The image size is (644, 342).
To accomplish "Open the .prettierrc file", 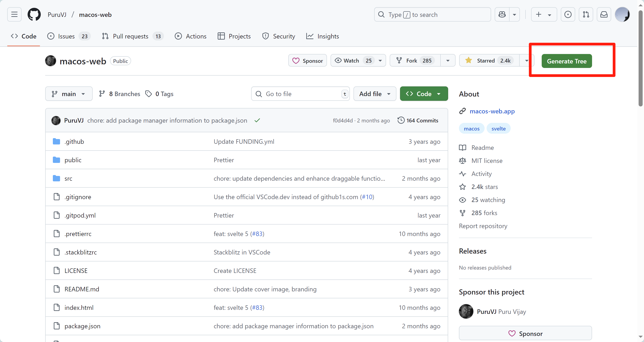I will point(78,234).
